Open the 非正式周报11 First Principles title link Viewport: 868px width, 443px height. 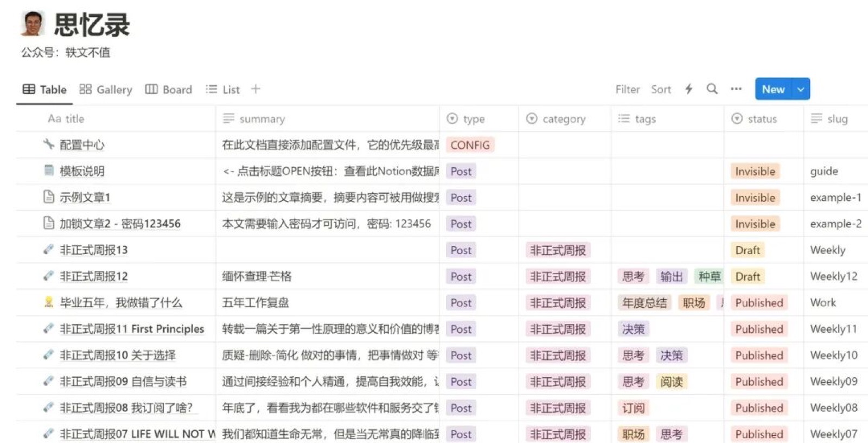[132, 328]
